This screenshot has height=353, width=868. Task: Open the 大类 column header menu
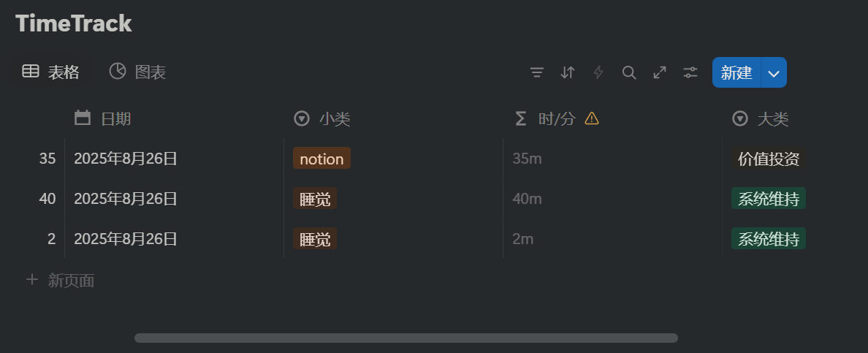pos(761,118)
